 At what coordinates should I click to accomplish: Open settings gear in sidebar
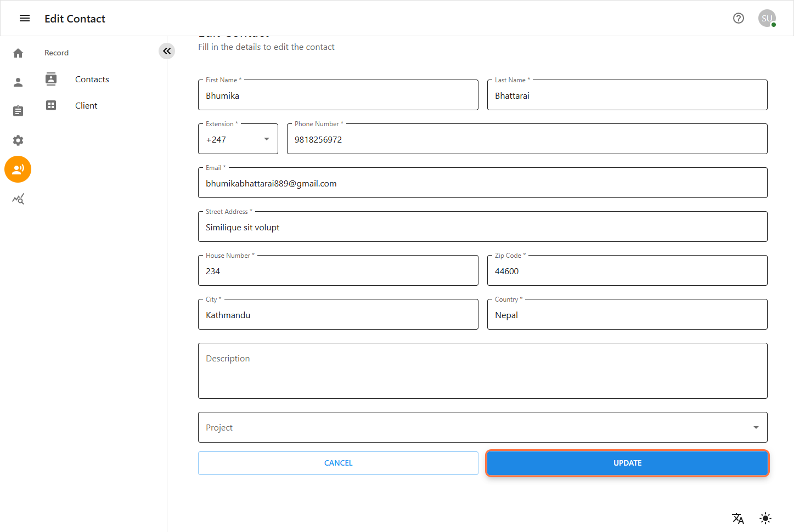pyautogui.click(x=18, y=140)
